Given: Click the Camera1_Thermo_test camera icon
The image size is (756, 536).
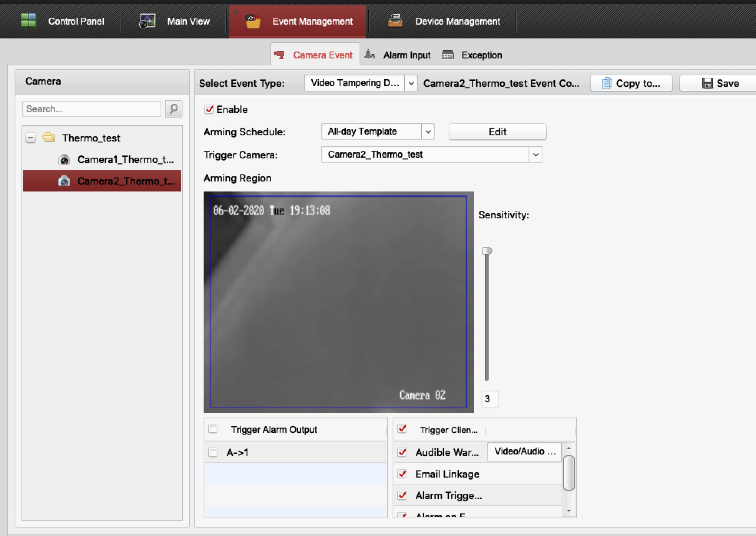Looking at the screenshot, I should (x=64, y=160).
